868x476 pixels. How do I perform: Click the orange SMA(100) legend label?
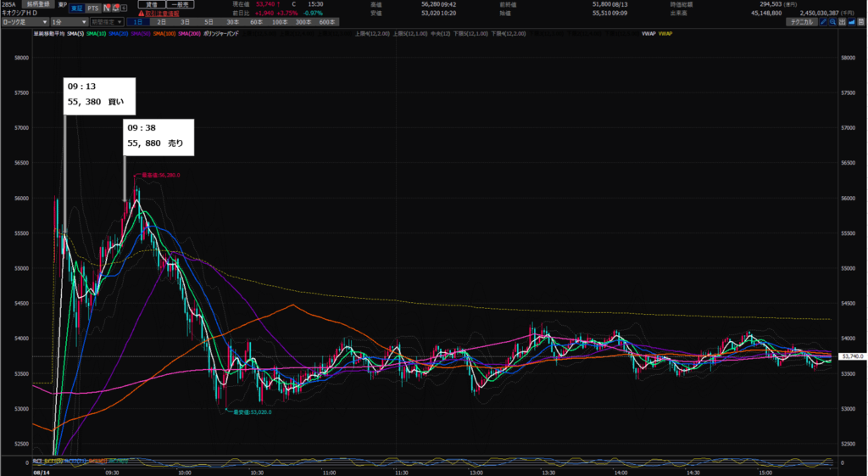click(x=164, y=34)
